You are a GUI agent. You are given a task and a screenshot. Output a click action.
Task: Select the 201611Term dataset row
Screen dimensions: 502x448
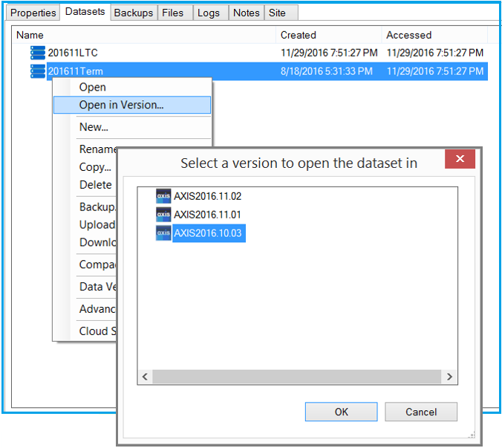pyautogui.click(x=251, y=71)
